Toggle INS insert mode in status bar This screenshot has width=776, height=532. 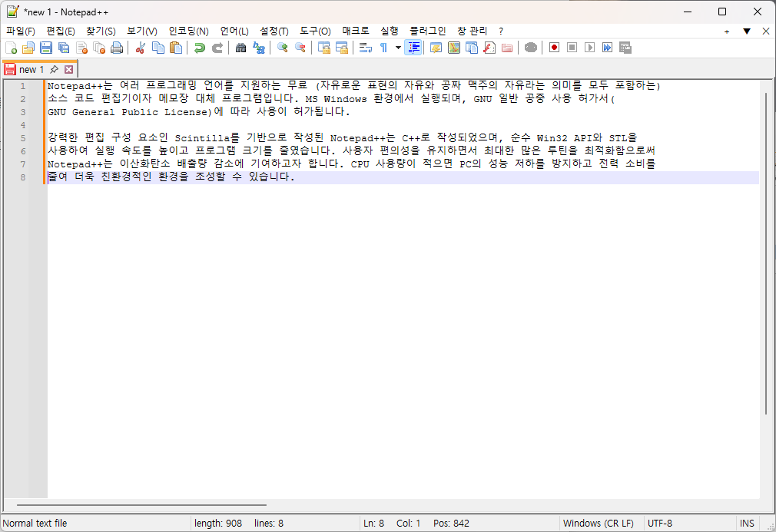click(747, 523)
